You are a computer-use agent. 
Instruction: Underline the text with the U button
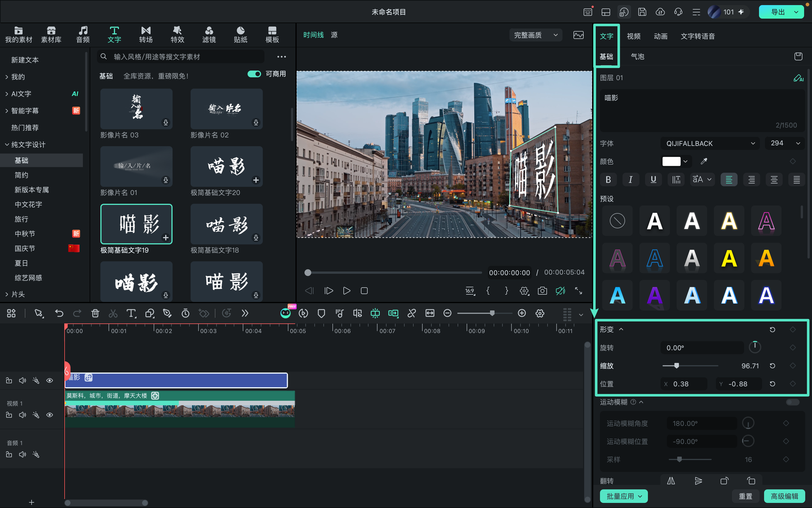[653, 179]
